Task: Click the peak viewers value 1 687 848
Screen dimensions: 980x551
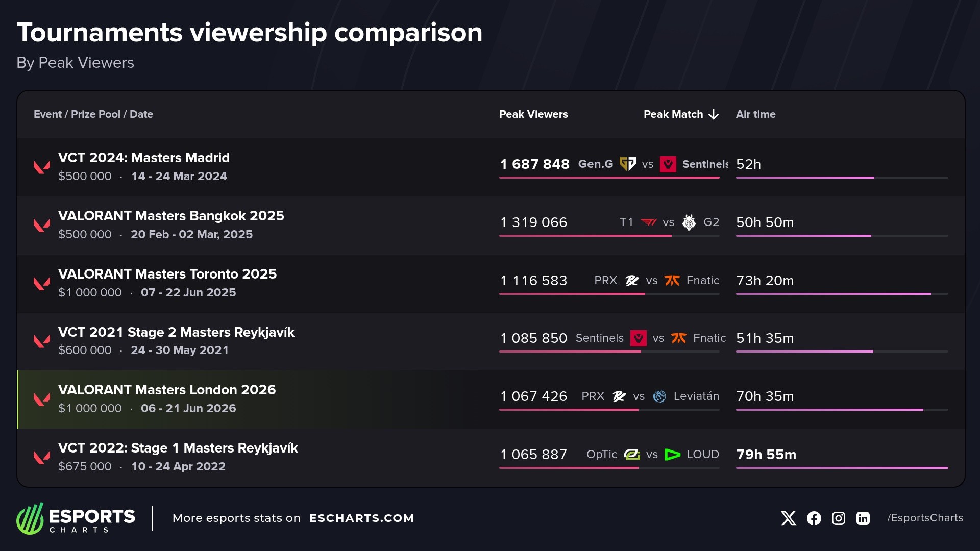Action: click(x=534, y=164)
